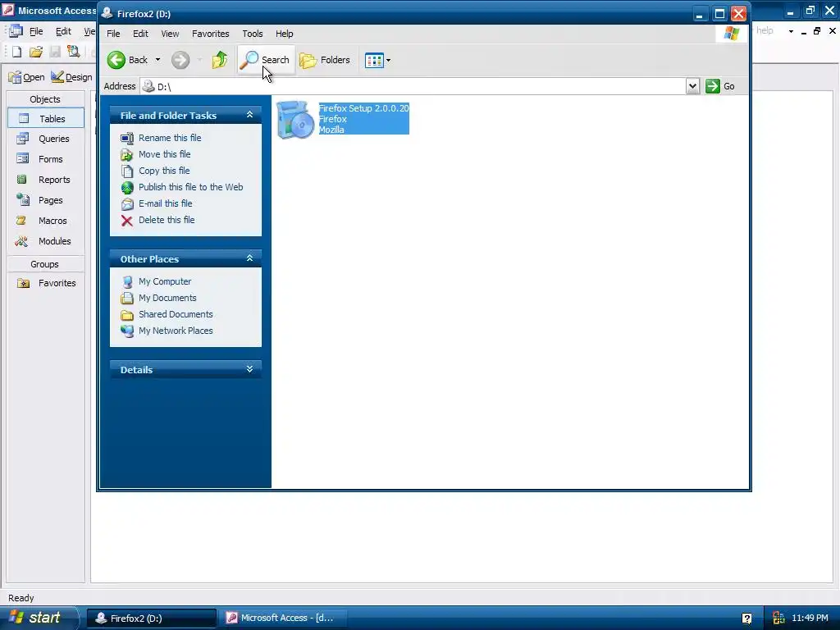Click the green Go button
Image resolution: width=840 pixels, height=630 pixels.
click(x=720, y=86)
